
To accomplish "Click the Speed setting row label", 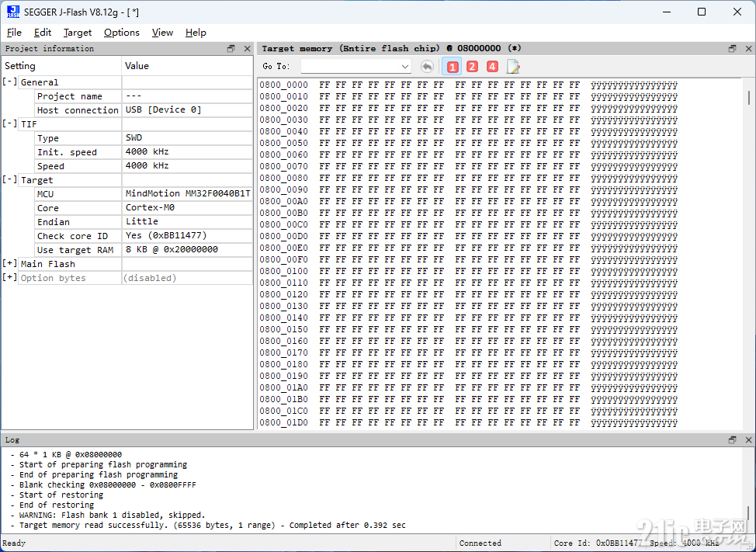I will tap(50, 166).
